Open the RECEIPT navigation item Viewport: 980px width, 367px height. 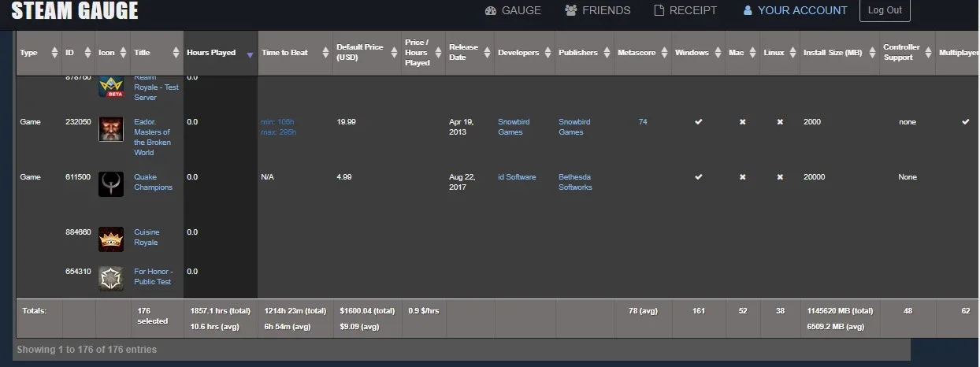[x=685, y=10]
